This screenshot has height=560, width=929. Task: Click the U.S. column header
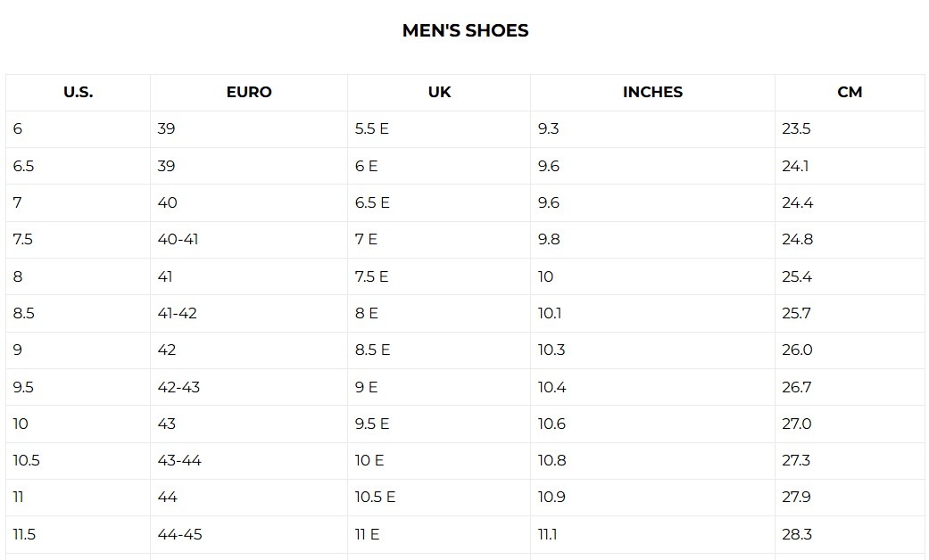click(x=78, y=92)
